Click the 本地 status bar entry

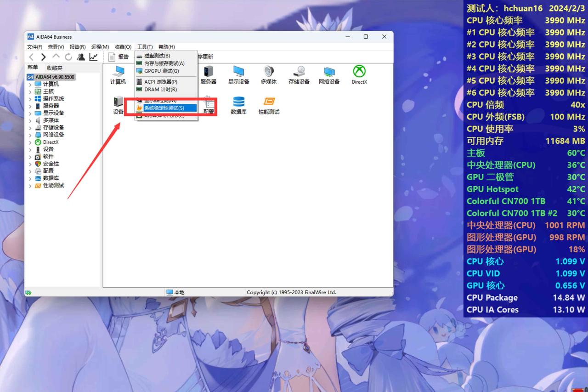pyautogui.click(x=175, y=292)
